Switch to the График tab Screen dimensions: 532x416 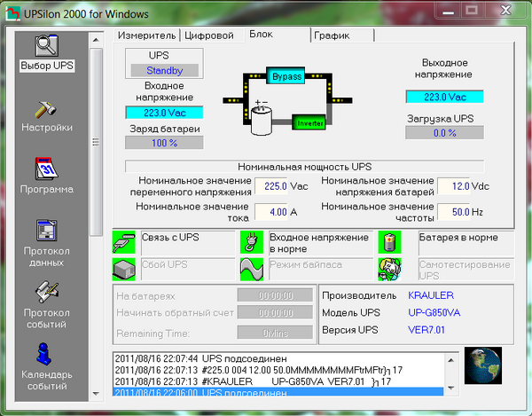pyautogui.click(x=342, y=35)
